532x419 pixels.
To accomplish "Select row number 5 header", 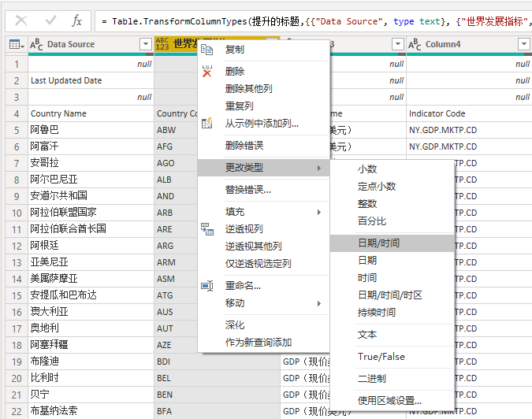I will pos(15,130).
